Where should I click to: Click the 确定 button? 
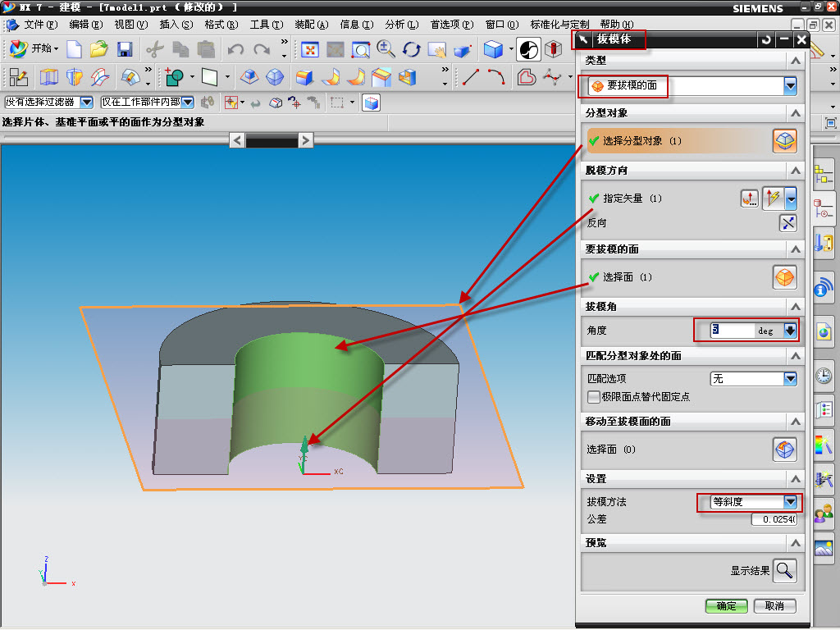click(x=727, y=606)
